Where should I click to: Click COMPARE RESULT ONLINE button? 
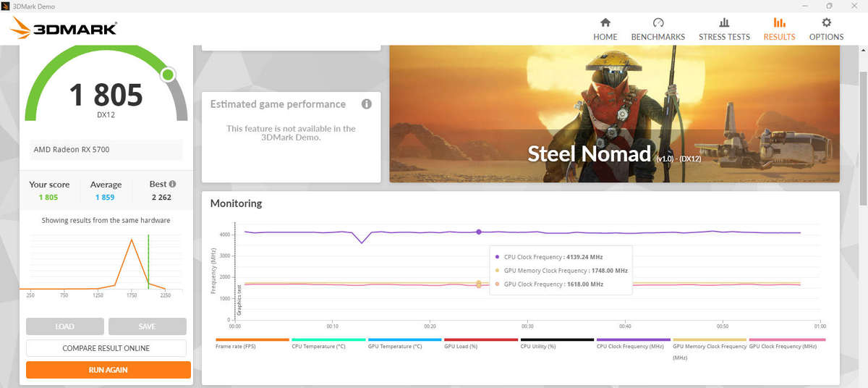[106, 348]
